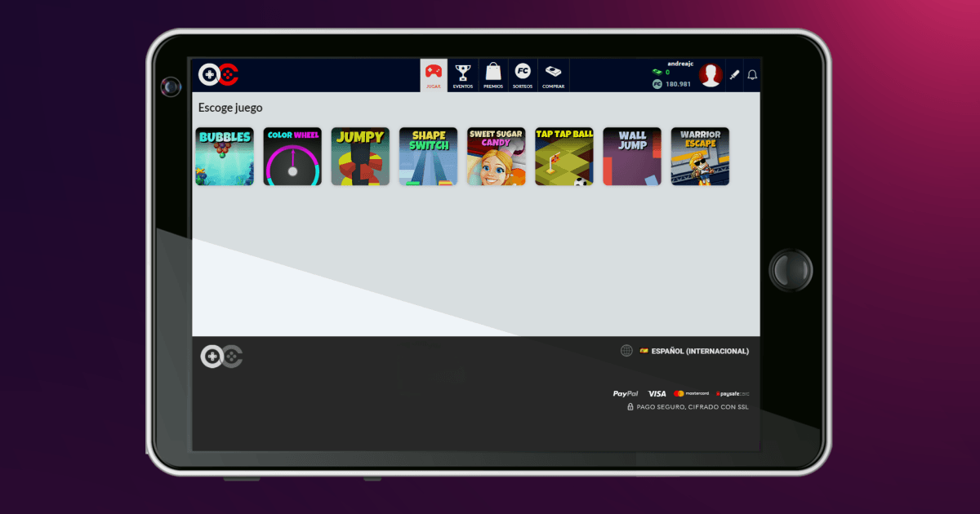
Task: Switch to the EVENTOS trophy tab
Action: coord(463,74)
